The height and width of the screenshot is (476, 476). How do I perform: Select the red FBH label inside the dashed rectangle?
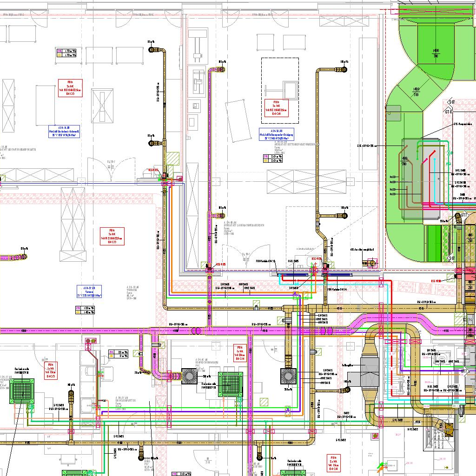click(x=277, y=107)
